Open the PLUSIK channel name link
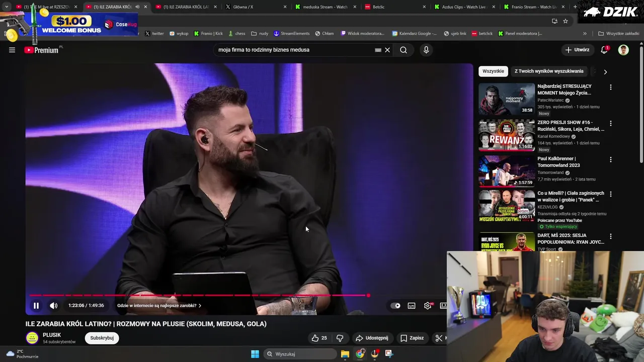The height and width of the screenshot is (362, 644). click(x=52, y=335)
